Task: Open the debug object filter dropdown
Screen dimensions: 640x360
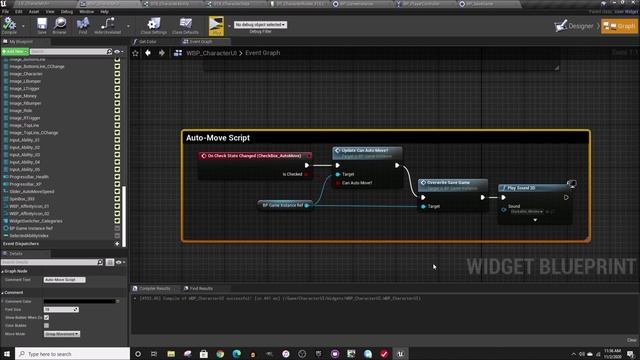Action: [260, 24]
